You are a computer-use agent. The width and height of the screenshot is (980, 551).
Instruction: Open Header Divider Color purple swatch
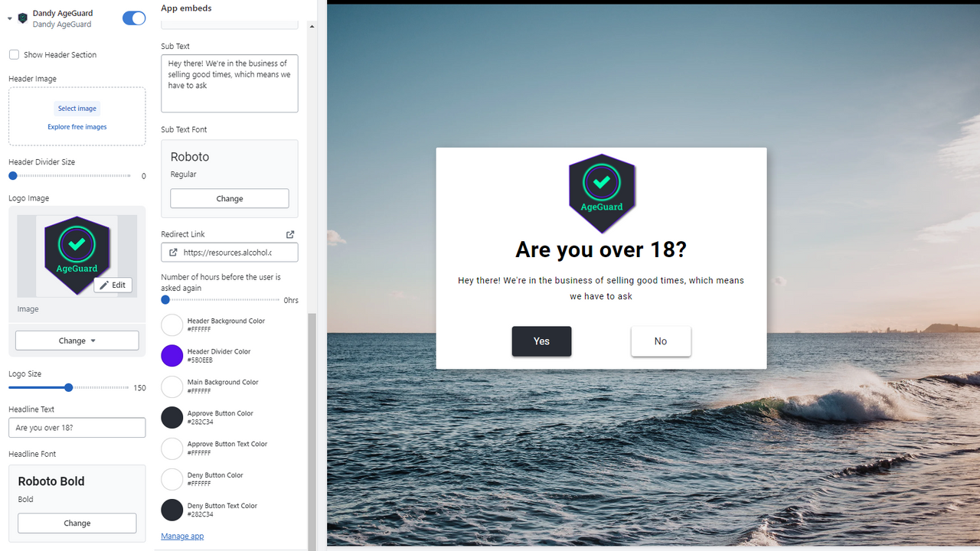tap(172, 356)
